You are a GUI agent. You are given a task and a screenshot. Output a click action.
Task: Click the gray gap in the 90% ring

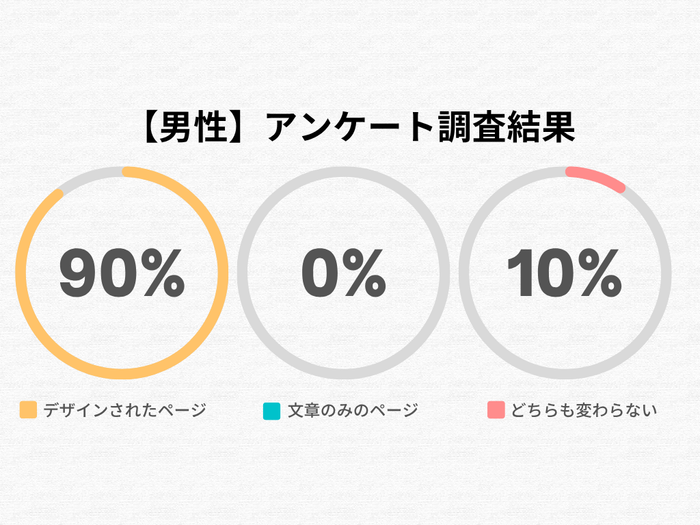pyautogui.click(x=88, y=176)
